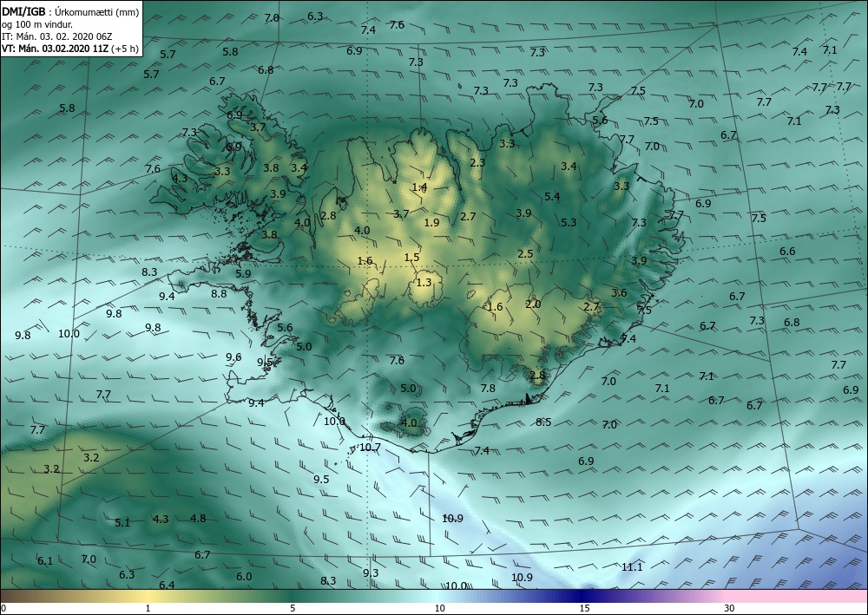The width and height of the screenshot is (868, 615).
Task: Click the colour scale label '5'
Action: [x=293, y=608]
